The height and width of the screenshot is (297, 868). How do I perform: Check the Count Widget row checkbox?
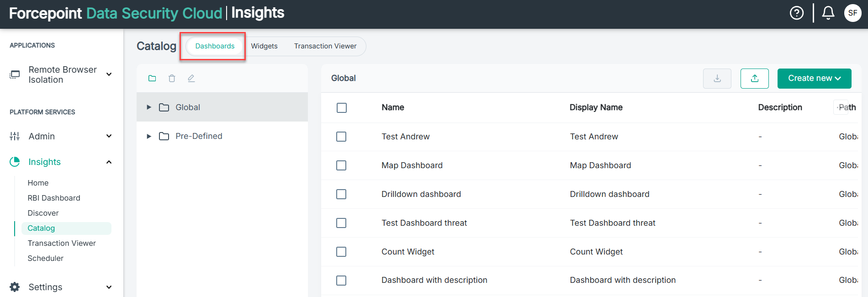tap(341, 252)
